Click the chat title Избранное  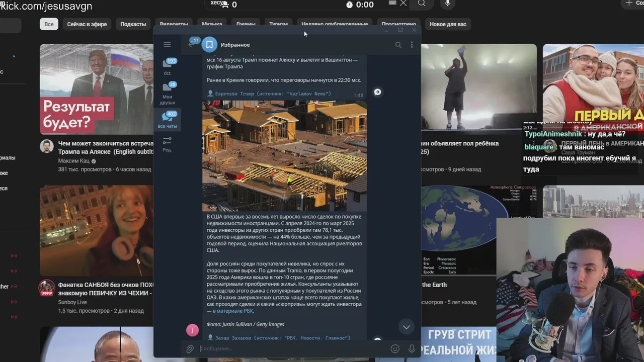click(235, 45)
